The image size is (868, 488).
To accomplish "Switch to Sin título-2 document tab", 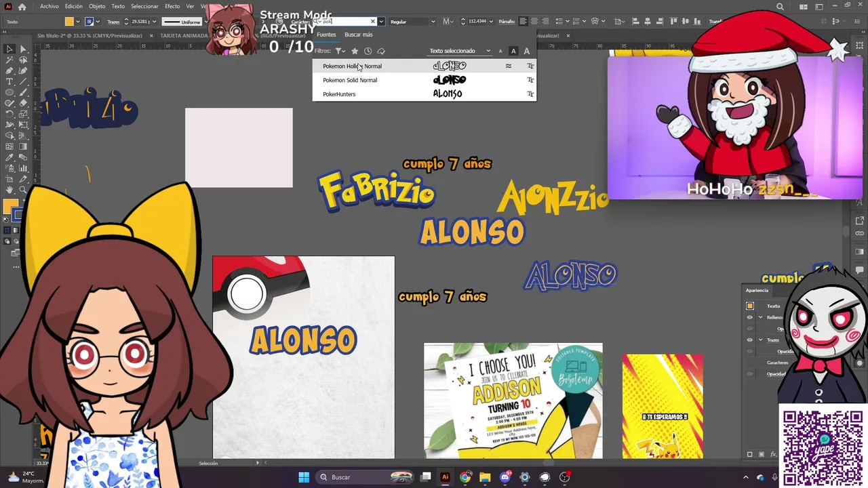I will tap(90, 35).
